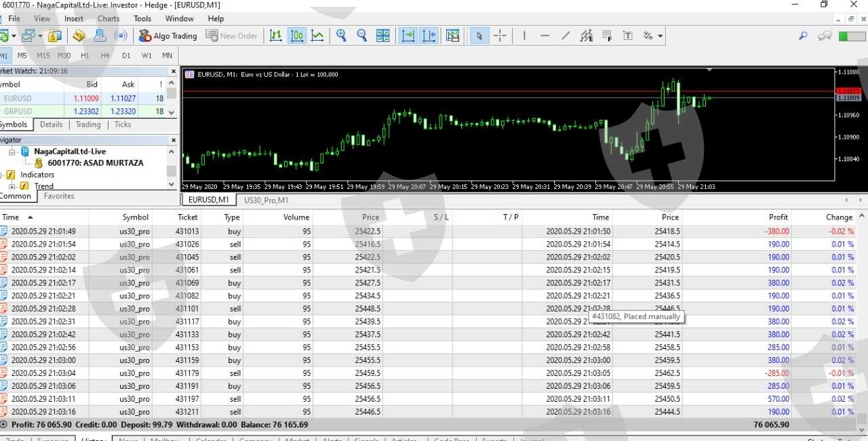Choose the text label tool
Screen dimensions: 868x441
(x=628, y=36)
